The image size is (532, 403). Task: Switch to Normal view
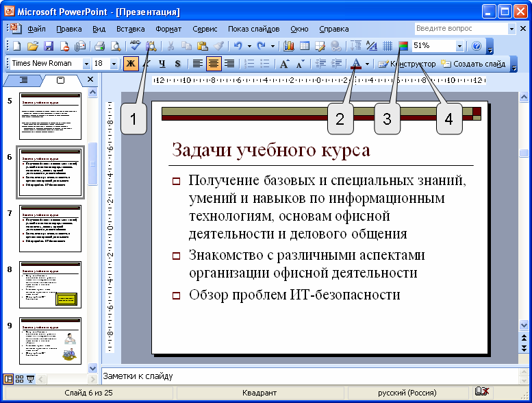pyautogui.click(x=8, y=378)
